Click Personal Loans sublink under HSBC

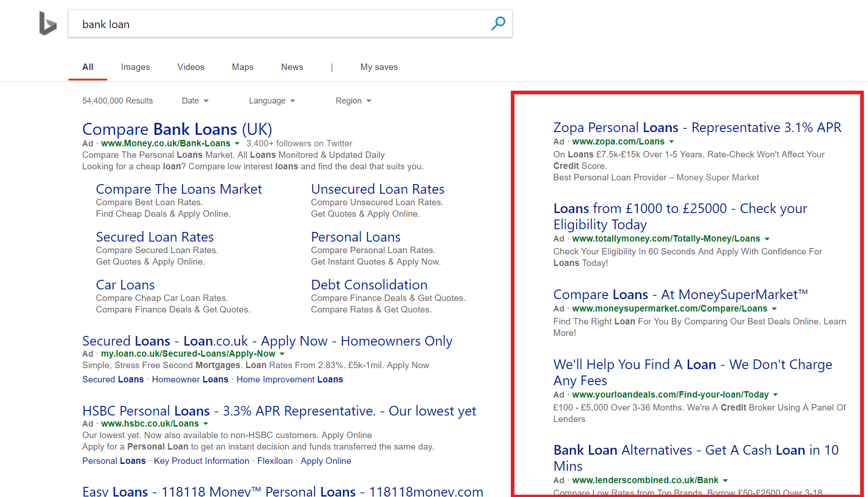(114, 461)
